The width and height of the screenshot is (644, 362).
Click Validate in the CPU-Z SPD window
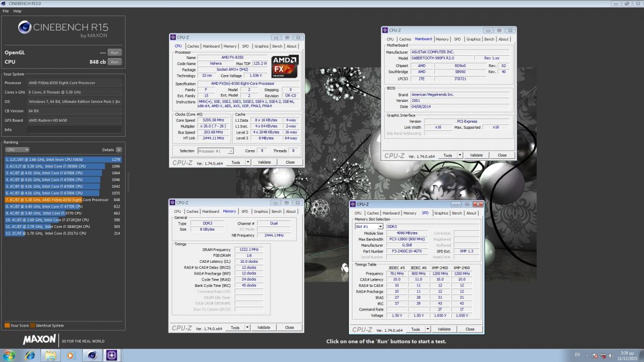[444, 329]
